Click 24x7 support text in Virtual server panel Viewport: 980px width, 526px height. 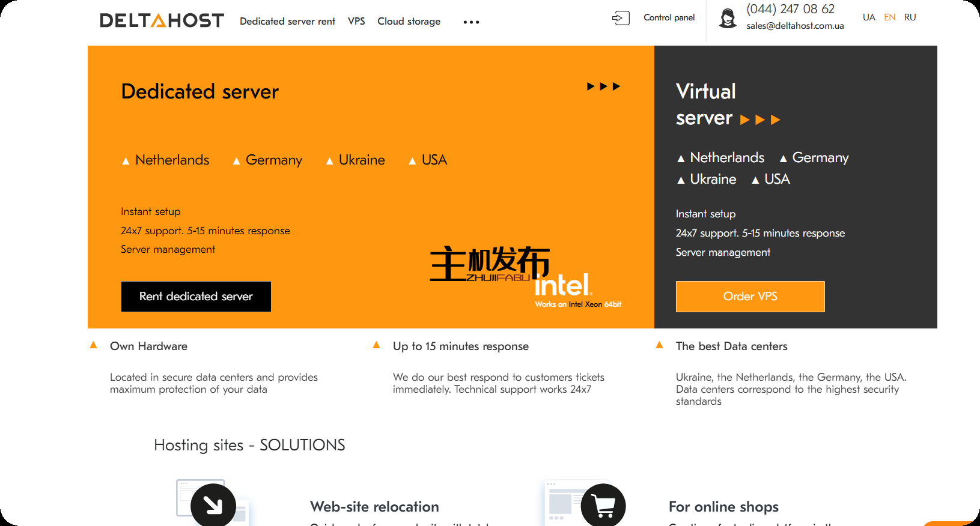coord(760,233)
